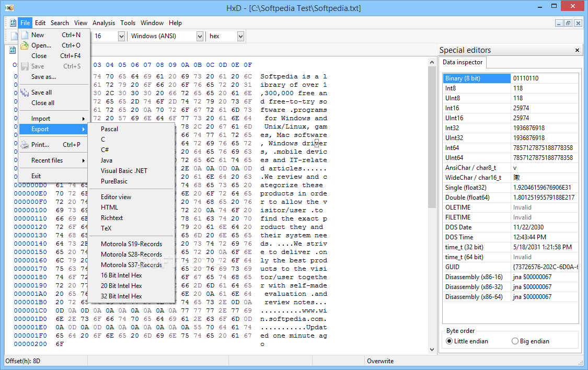Export as Motorola S28-Records

point(131,255)
